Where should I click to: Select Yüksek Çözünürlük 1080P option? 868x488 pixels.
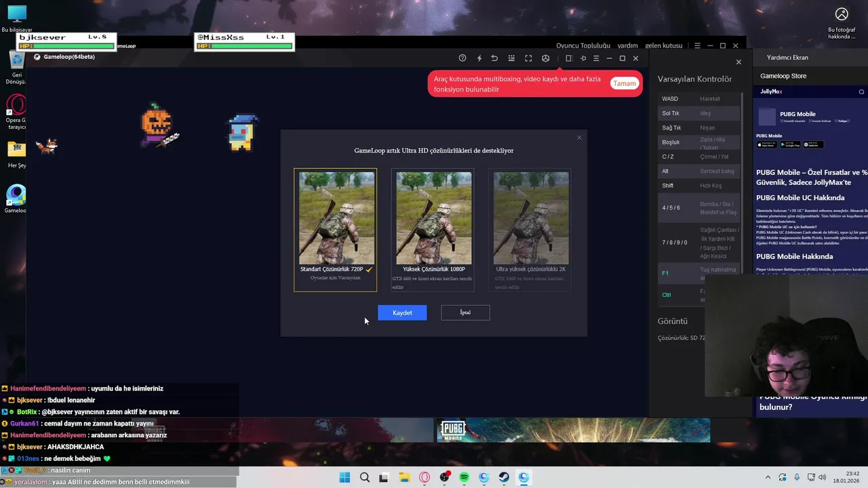click(x=433, y=230)
